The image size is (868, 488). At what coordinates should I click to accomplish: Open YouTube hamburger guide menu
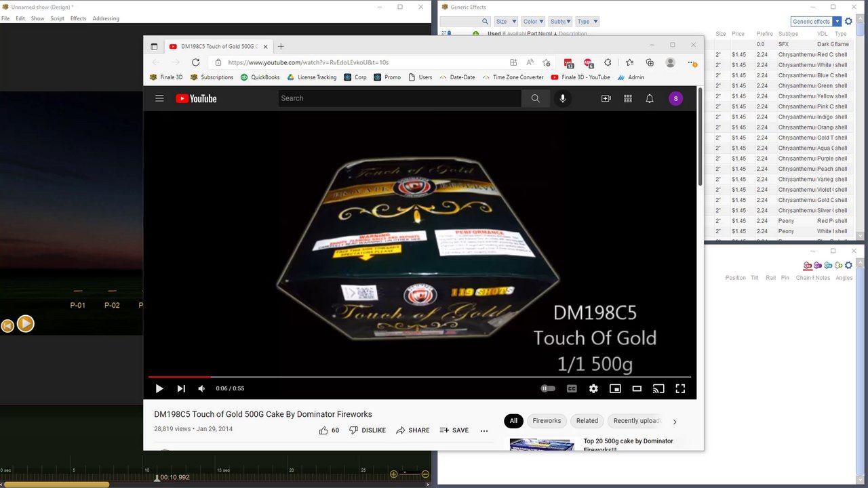[159, 98]
